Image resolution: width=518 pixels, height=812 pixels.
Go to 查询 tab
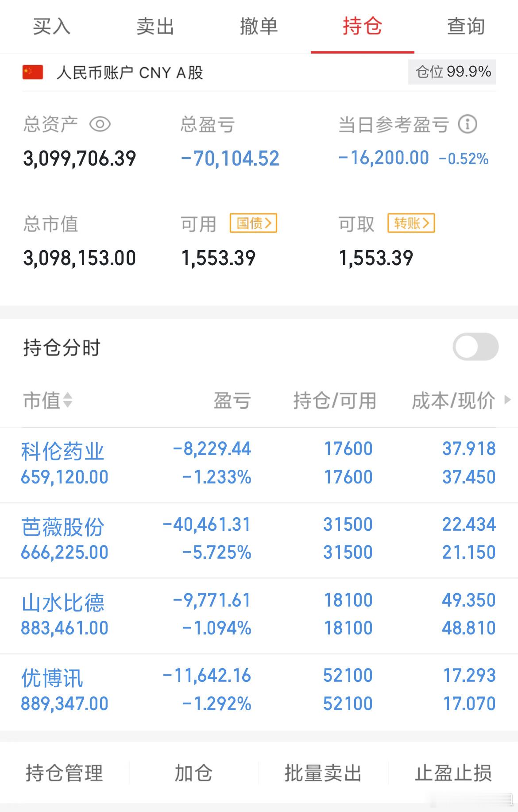point(466,27)
